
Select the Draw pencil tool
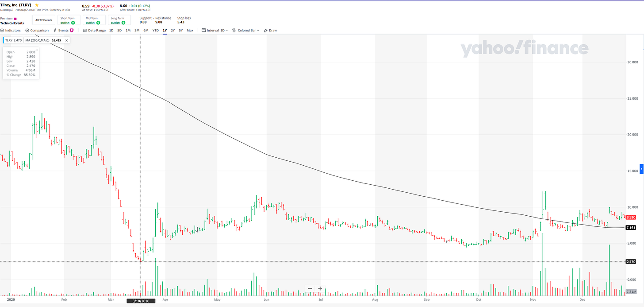(x=266, y=31)
